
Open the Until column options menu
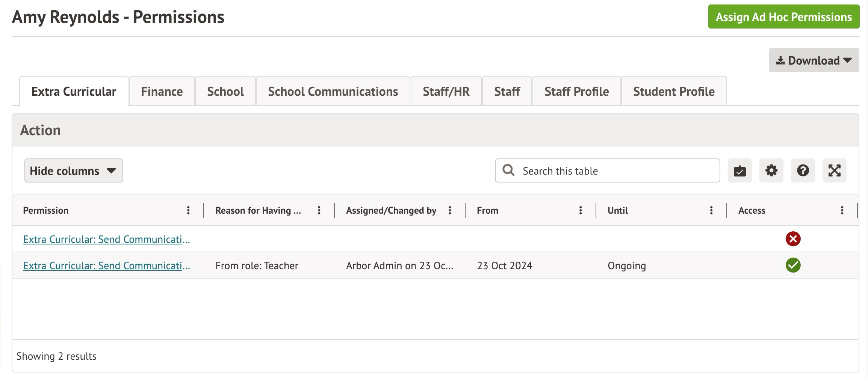pos(711,211)
